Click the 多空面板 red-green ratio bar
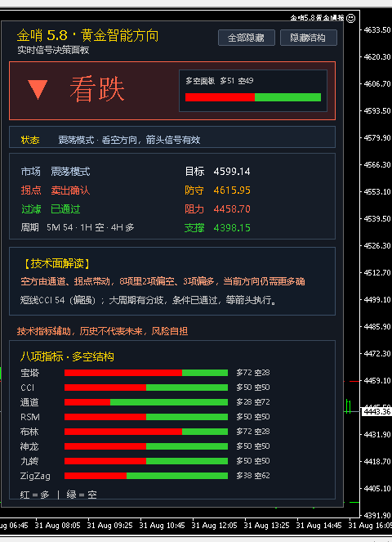Image resolution: width=392 pixels, height=542 pixels. pos(253,97)
